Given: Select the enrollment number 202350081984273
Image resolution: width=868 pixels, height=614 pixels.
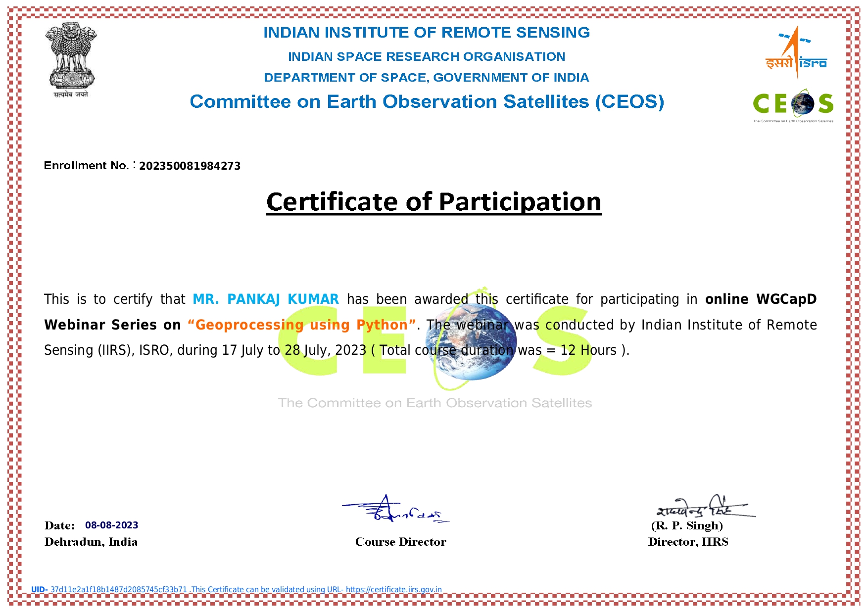Looking at the screenshot, I should pyautogui.click(x=190, y=166).
